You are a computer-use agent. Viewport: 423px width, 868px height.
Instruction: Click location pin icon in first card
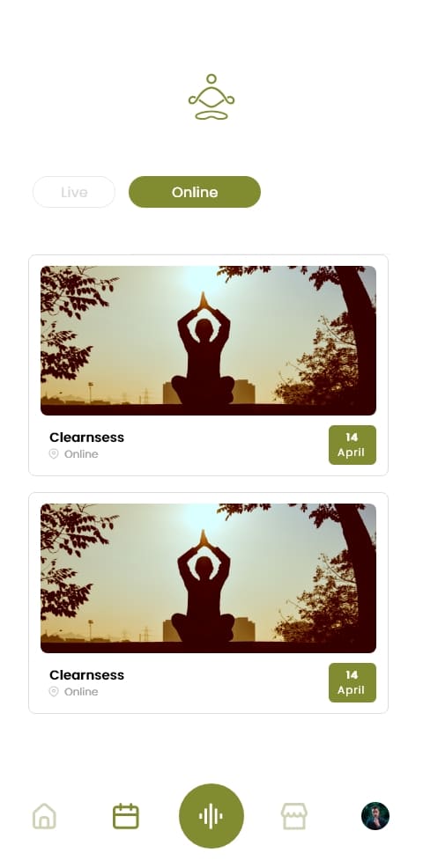(54, 454)
